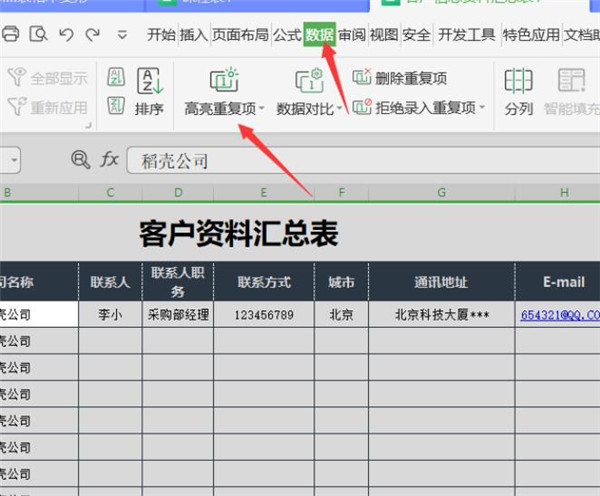Open print preview from quick access toolbar

point(38,34)
